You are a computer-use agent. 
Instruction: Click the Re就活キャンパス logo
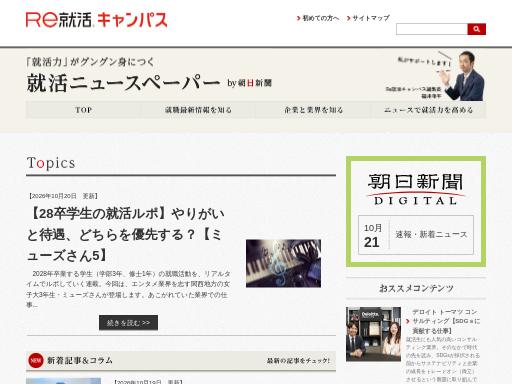pyautogui.click(x=97, y=20)
